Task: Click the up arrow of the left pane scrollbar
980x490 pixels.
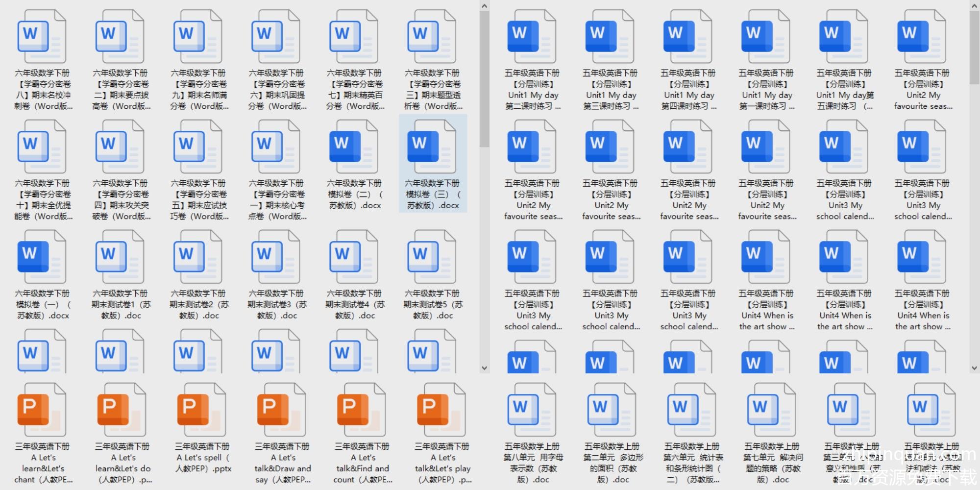Action: [485, 6]
